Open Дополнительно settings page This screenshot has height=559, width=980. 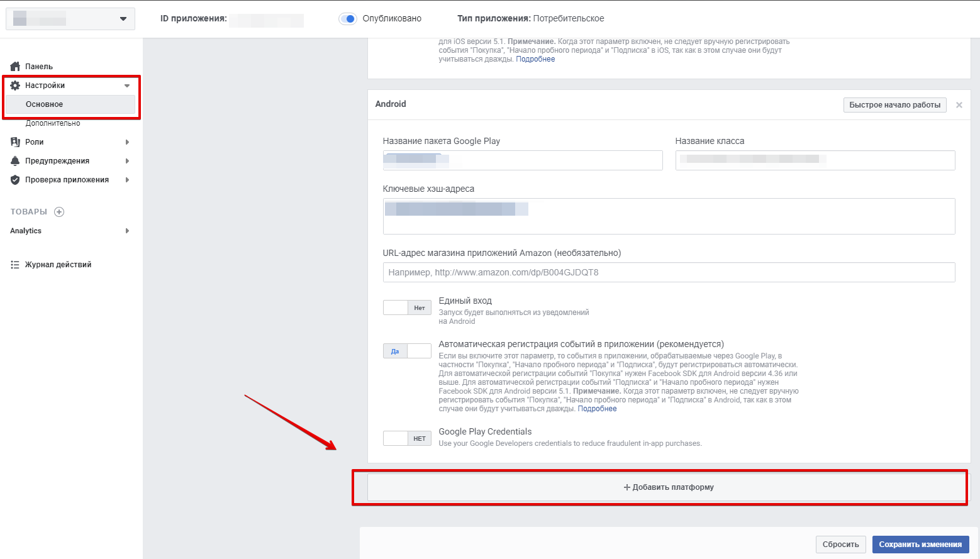click(53, 123)
